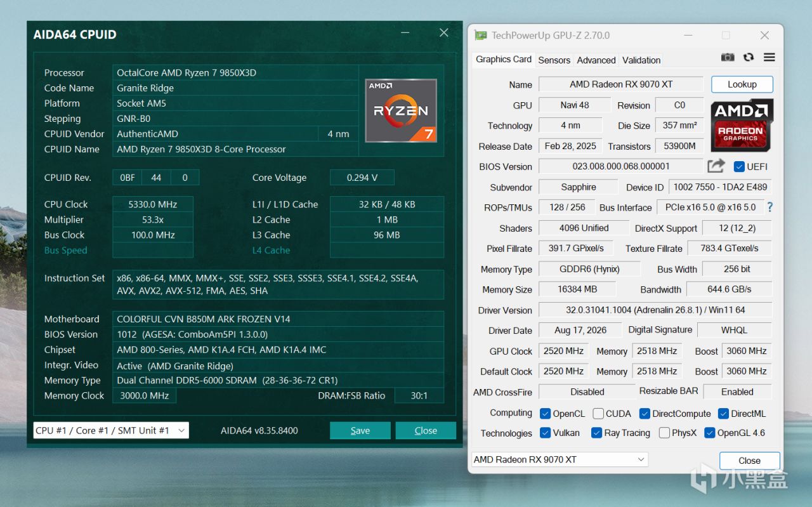The image size is (812, 507).
Task: Switch to the Advanced tab
Action: click(596, 60)
